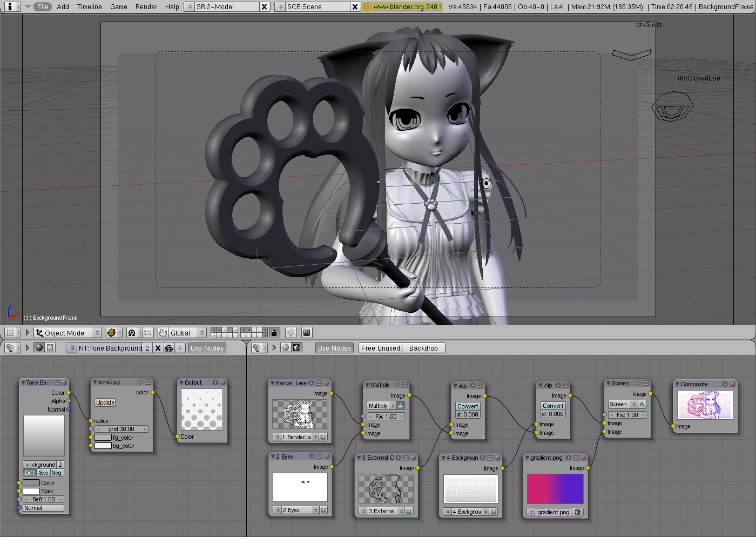
Task: Open the NT:Tone.Background datablock browse arrows
Action: [x=72, y=348]
